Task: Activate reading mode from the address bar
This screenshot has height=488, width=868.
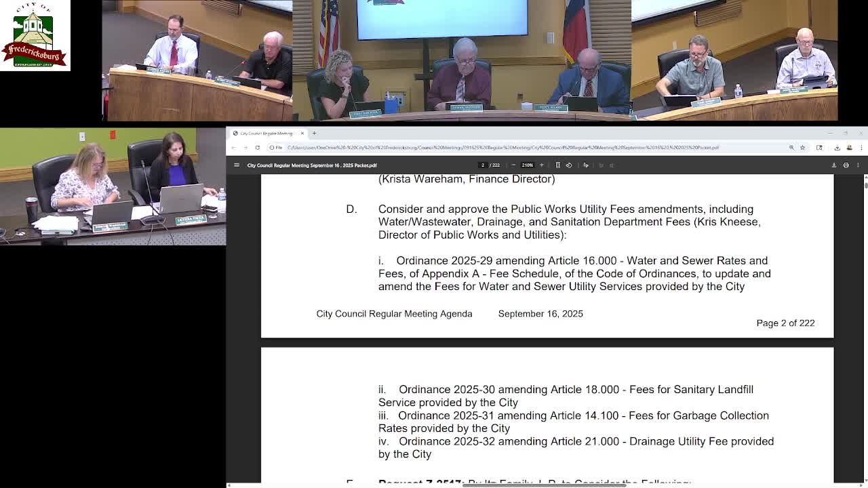Action: click(x=819, y=148)
